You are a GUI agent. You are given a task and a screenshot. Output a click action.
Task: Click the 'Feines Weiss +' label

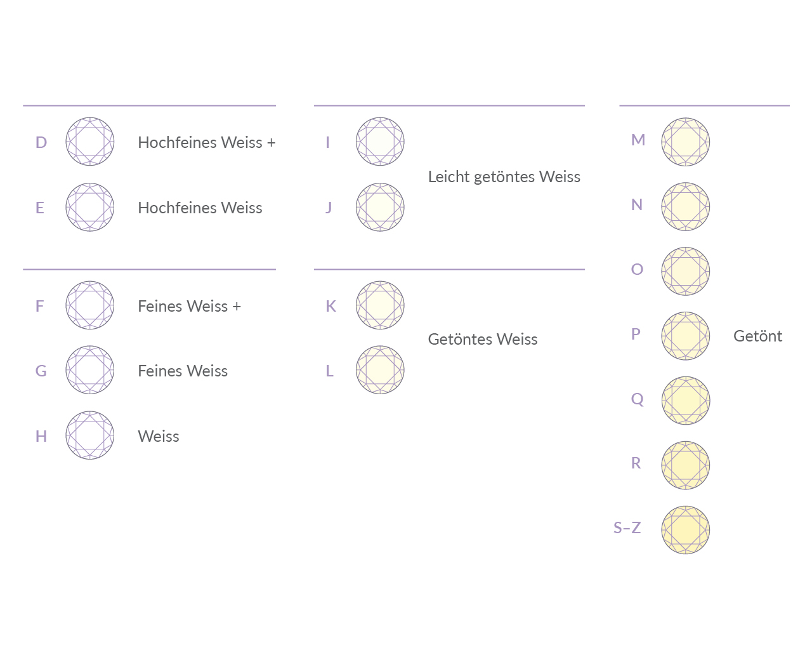[189, 307]
